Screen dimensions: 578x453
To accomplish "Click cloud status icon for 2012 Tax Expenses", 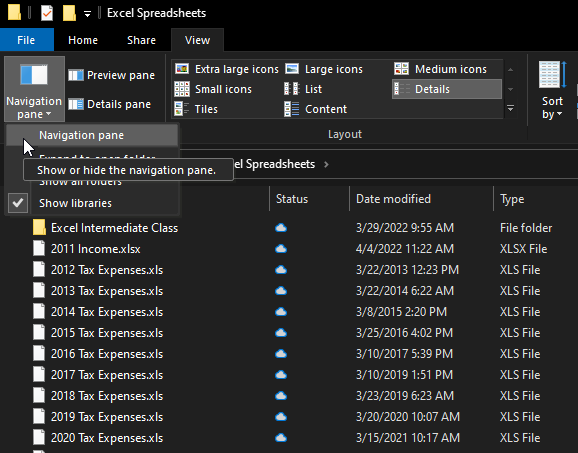I will [x=281, y=270].
